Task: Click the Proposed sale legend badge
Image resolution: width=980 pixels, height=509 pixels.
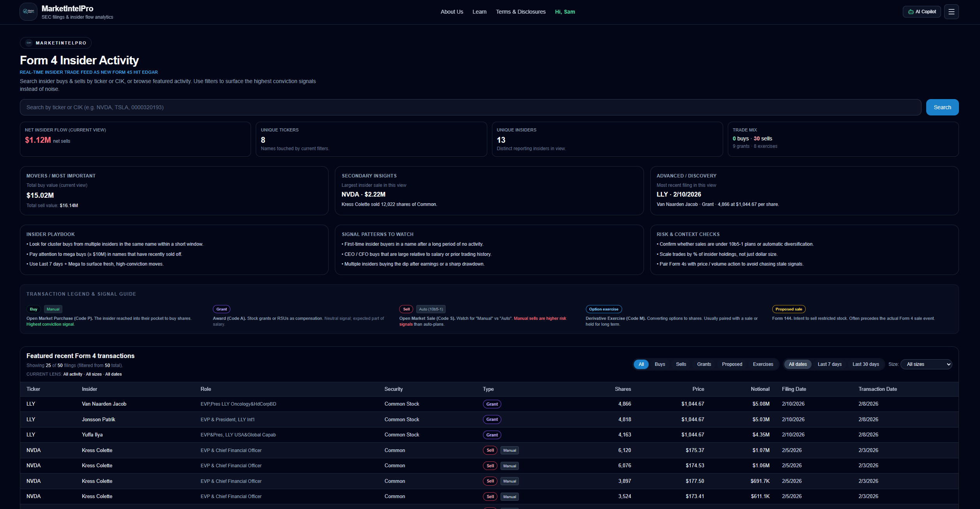Action: coord(788,309)
